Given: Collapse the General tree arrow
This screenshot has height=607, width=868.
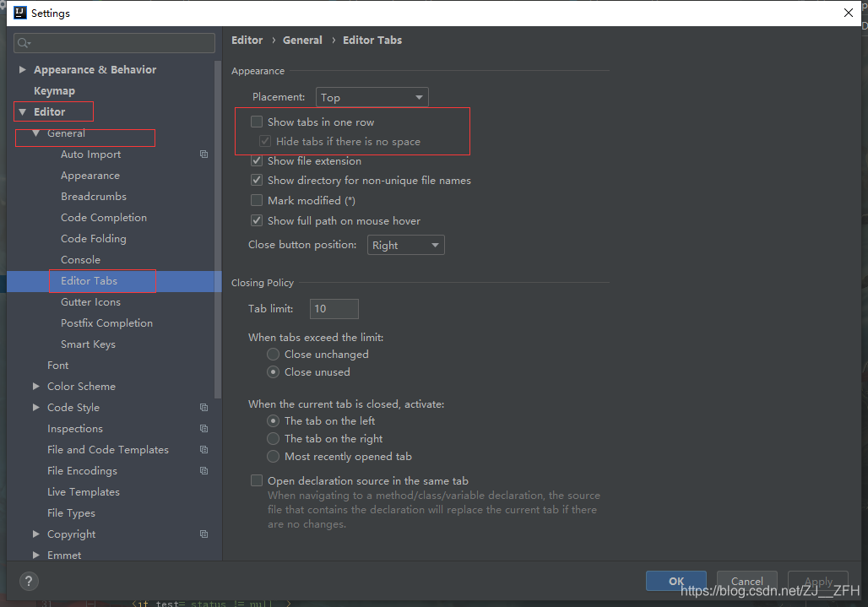Looking at the screenshot, I should pos(36,133).
